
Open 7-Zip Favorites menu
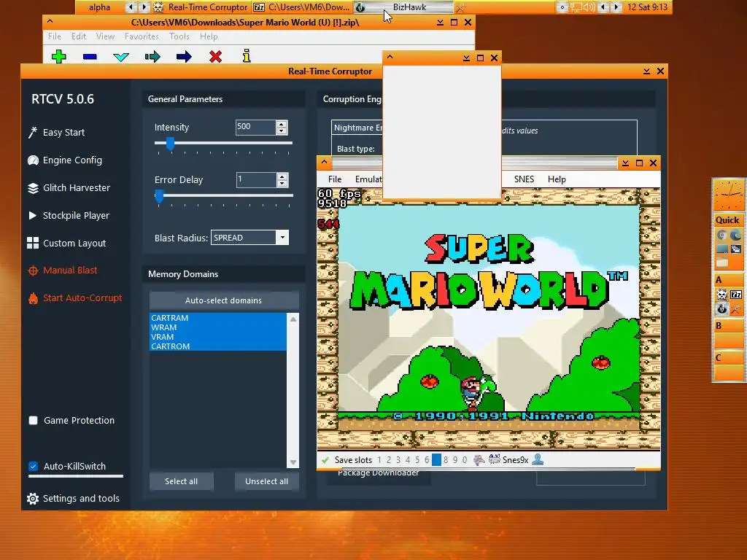tap(142, 36)
